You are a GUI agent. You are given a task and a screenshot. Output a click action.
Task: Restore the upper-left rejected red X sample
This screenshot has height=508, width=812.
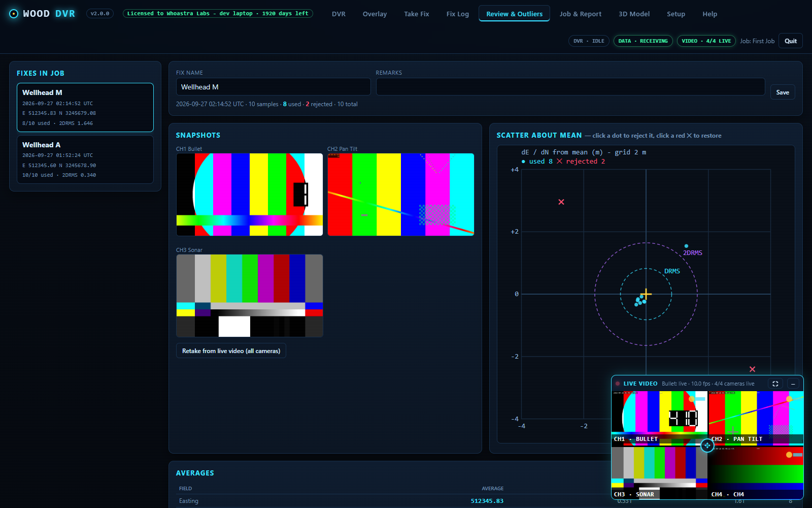561,202
